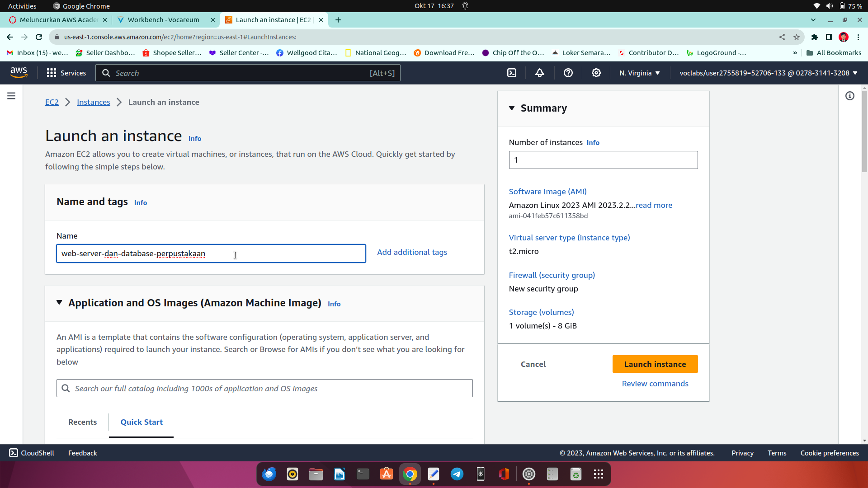Screen dimensions: 868x488
Task: Open the voclabs account dropdown menu
Action: (x=768, y=73)
